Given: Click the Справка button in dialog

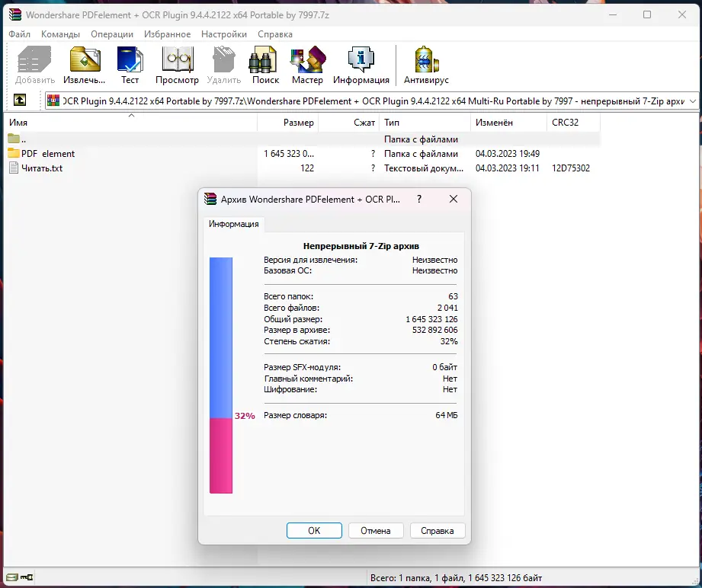Looking at the screenshot, I should 437,530.
